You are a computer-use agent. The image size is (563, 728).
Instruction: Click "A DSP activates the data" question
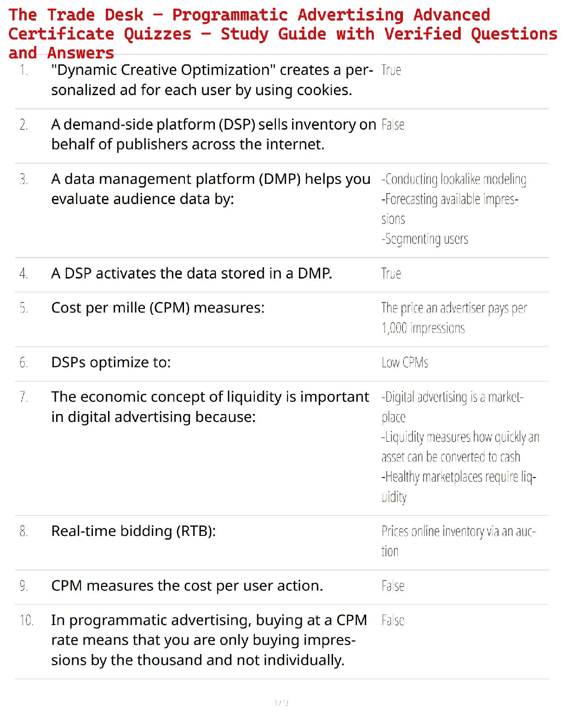(x=191, y=273)
